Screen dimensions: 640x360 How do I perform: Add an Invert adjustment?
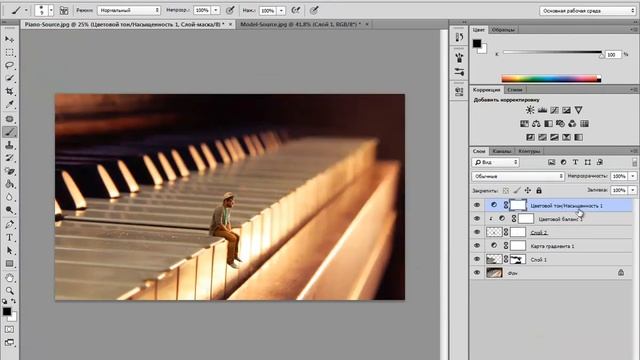pos(530,137)
